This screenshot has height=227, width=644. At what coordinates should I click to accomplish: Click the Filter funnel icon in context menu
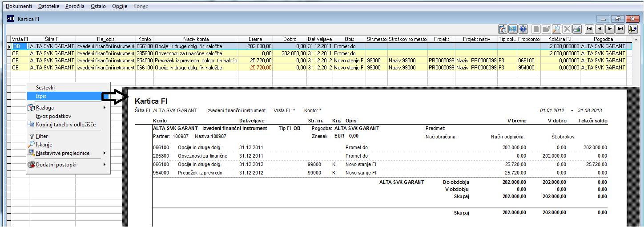click(32, 137)
